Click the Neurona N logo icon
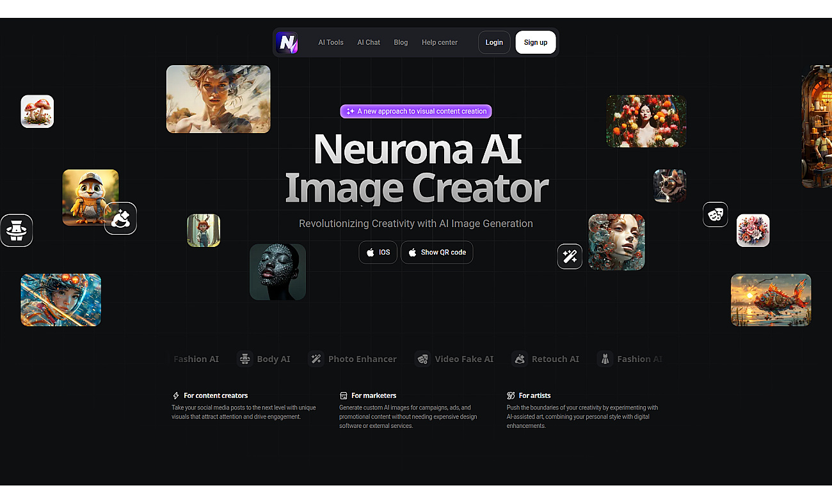Screen dimensions: 832x504 tap(287, 43)
